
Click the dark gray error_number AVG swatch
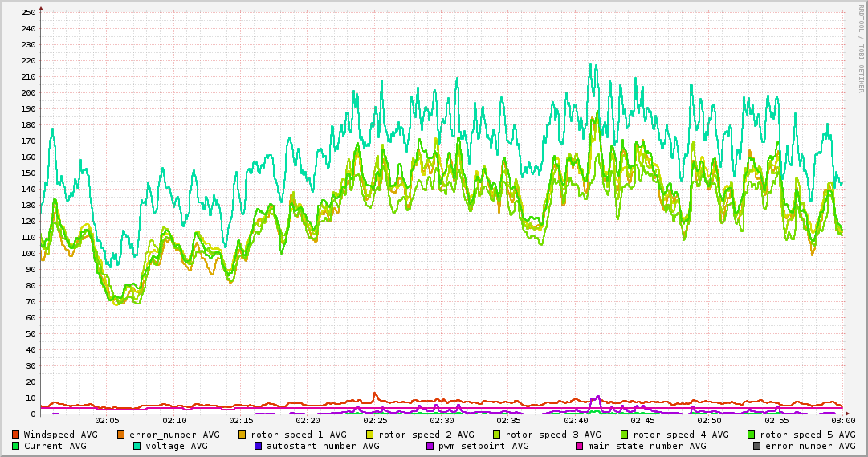(756, 446)
